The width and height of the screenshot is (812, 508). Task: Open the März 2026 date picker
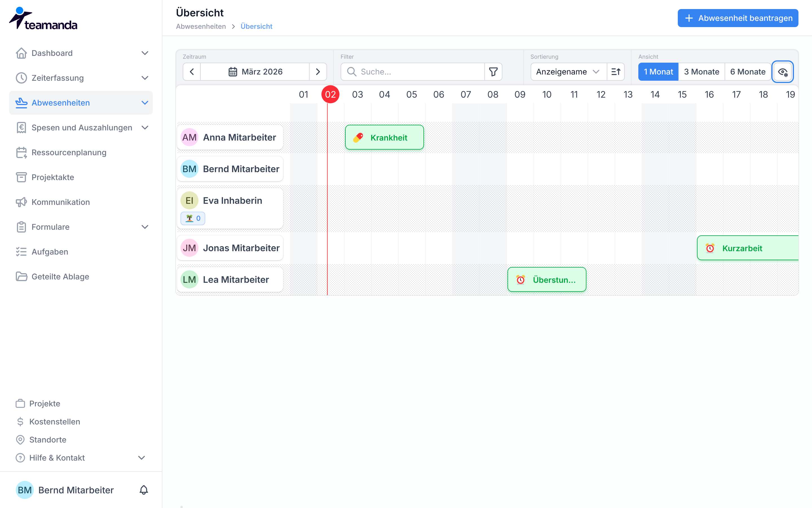coord(255,72)
